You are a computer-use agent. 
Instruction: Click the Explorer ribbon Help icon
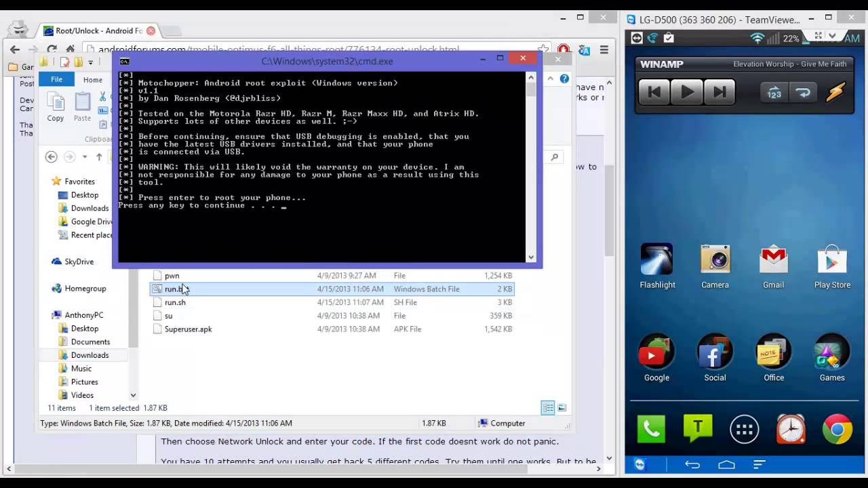(564, 79)
